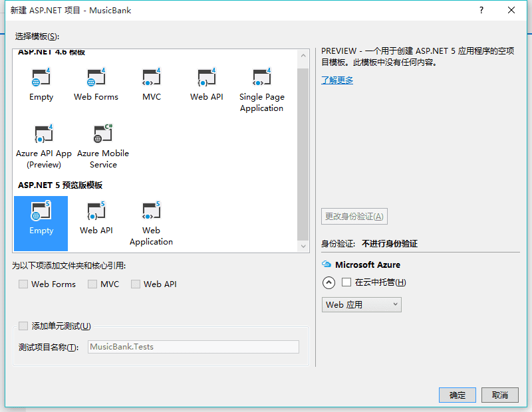
Task: Click the template list scroll-up arrow
Action: tap(303, 56)
